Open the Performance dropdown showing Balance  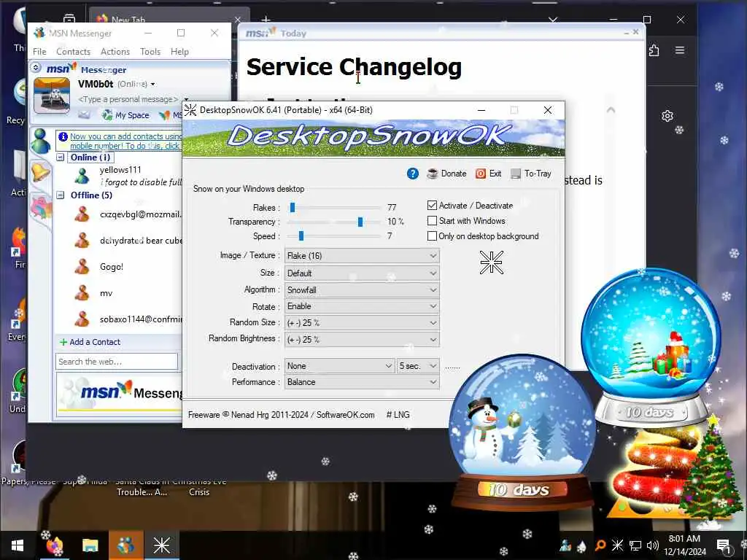362,382
